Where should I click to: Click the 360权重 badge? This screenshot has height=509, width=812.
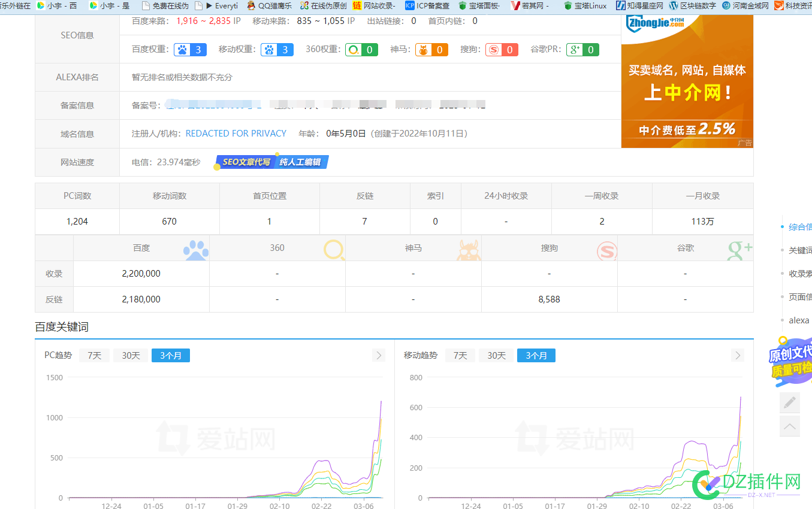click(361, 50)
